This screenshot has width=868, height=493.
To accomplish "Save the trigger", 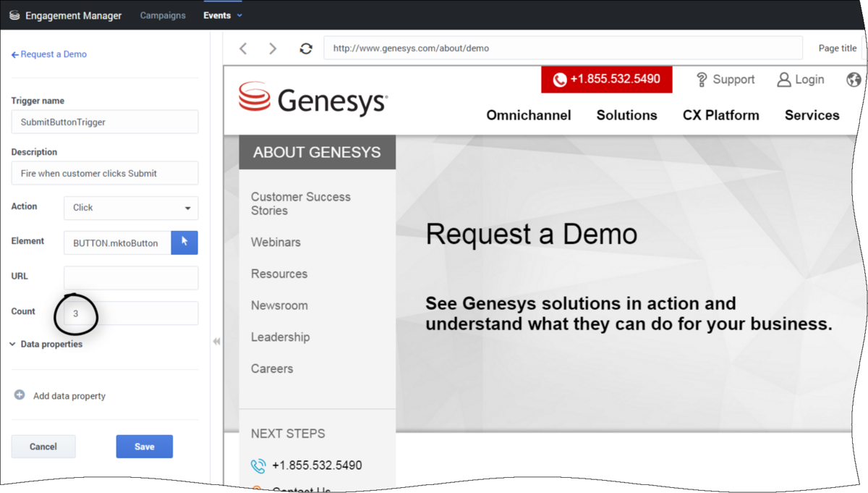I will coord(145,447).
